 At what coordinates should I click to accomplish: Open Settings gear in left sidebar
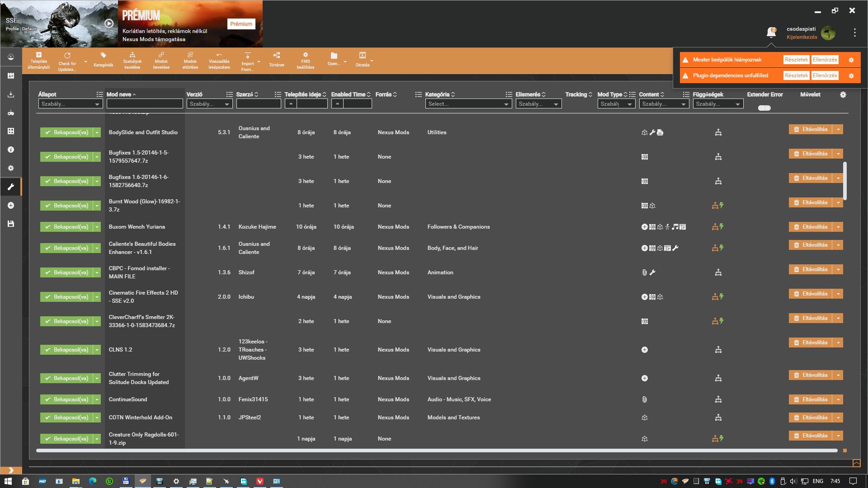pos(11,168)
